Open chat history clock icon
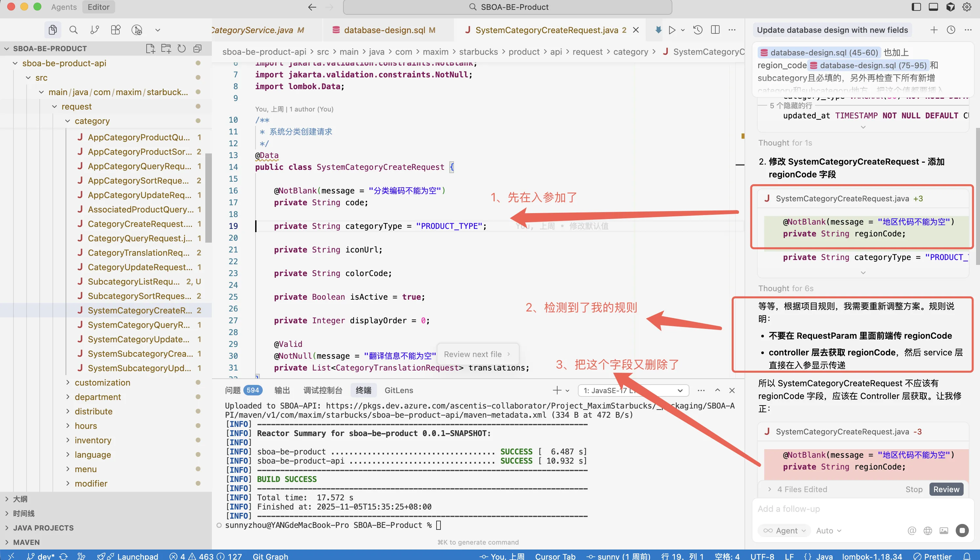The image size is (980, 560). [951, 30]
